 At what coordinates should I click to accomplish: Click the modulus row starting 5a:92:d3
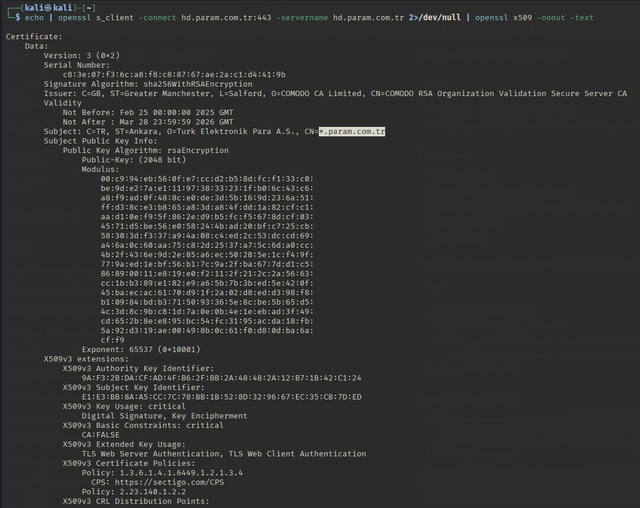[207, 331]
